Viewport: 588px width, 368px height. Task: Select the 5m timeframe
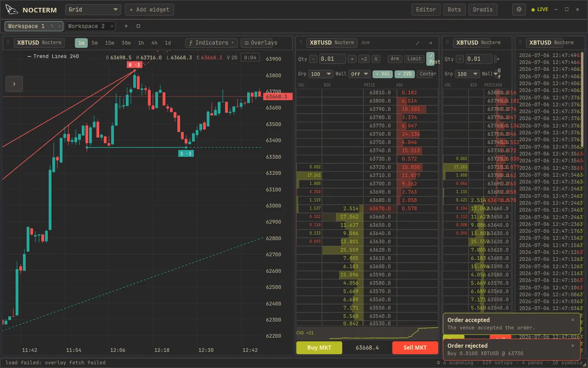[x=95, y=43]
